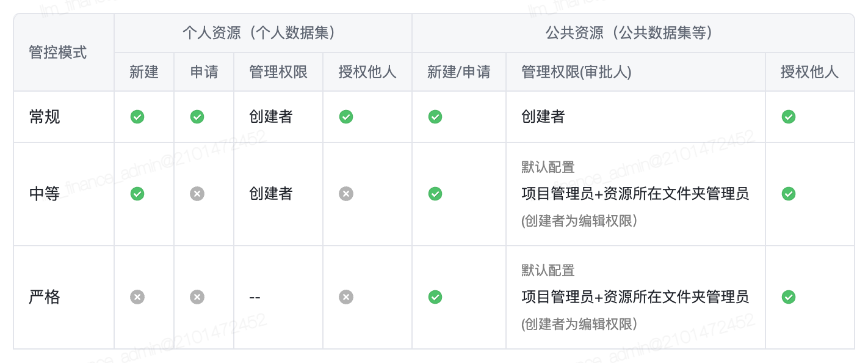Click the 公共资源（公共数据集等） header

click(x=633, y=33)
